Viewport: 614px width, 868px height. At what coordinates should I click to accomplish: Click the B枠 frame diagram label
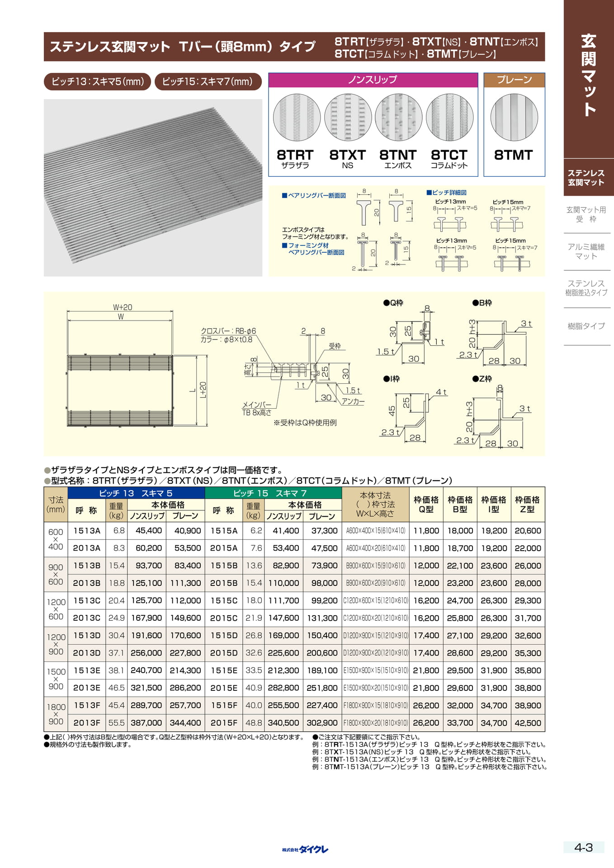coord(482,303)
